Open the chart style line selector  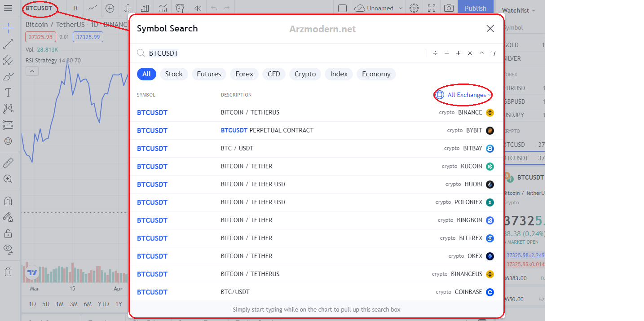point(93,8)
